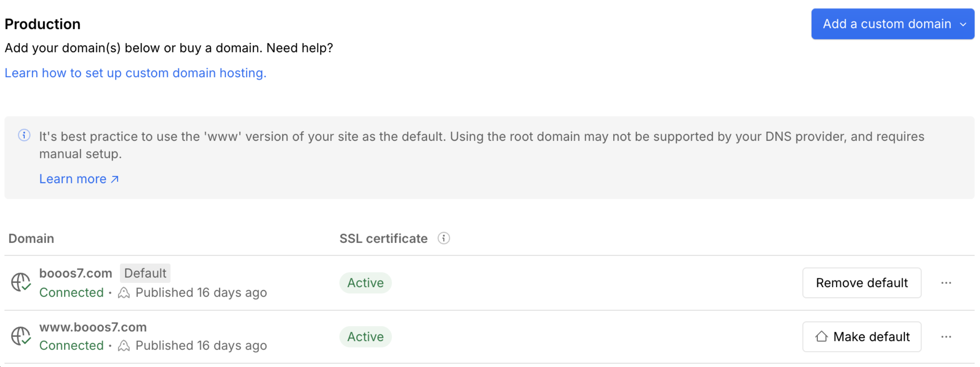
Task: Click Make default for www.booos7.com
Action: (x=862, y=337)
